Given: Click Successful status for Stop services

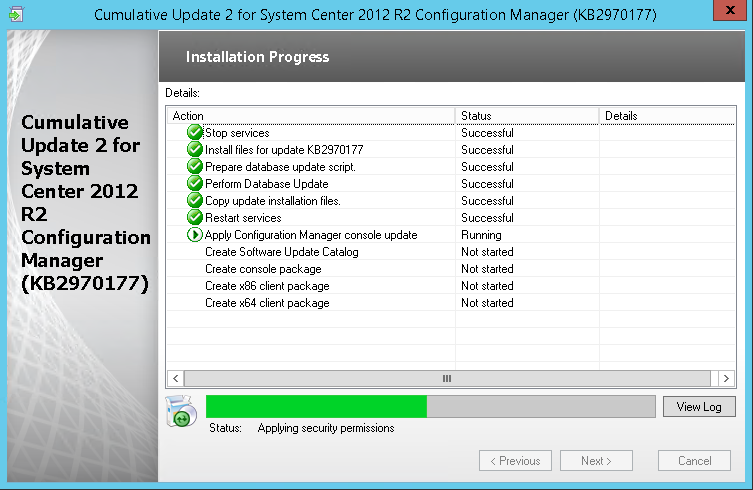Looking at the screenshot, I should click(x=487, y=133).
